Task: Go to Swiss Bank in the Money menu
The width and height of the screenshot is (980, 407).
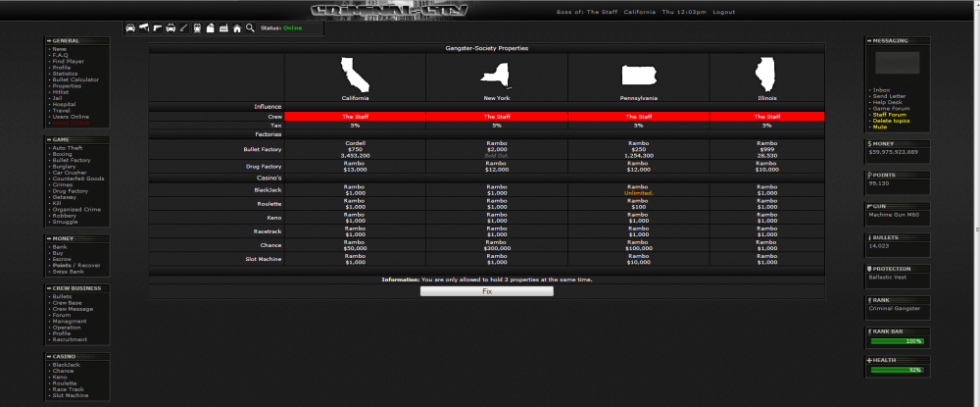Action: (x=68, y=271)
